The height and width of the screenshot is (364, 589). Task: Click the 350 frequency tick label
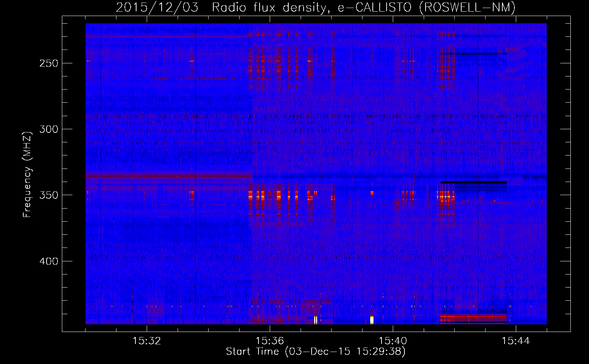[48, 195]
